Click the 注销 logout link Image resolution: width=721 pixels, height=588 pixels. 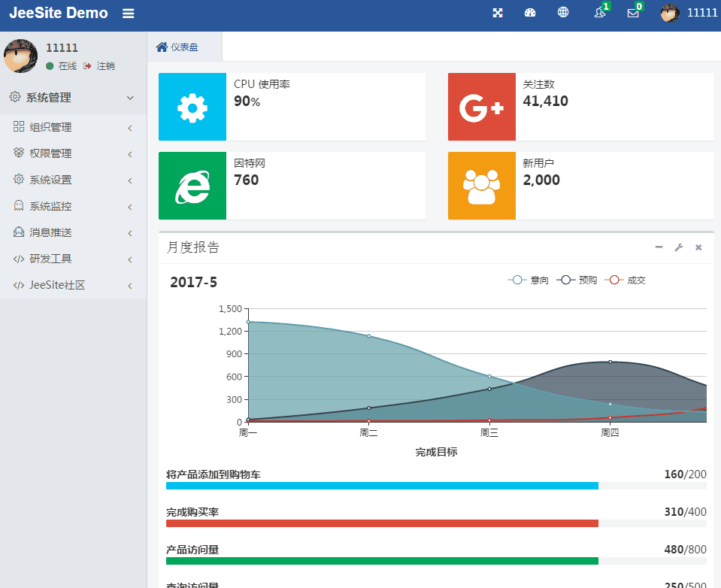[x=99, y=66]
